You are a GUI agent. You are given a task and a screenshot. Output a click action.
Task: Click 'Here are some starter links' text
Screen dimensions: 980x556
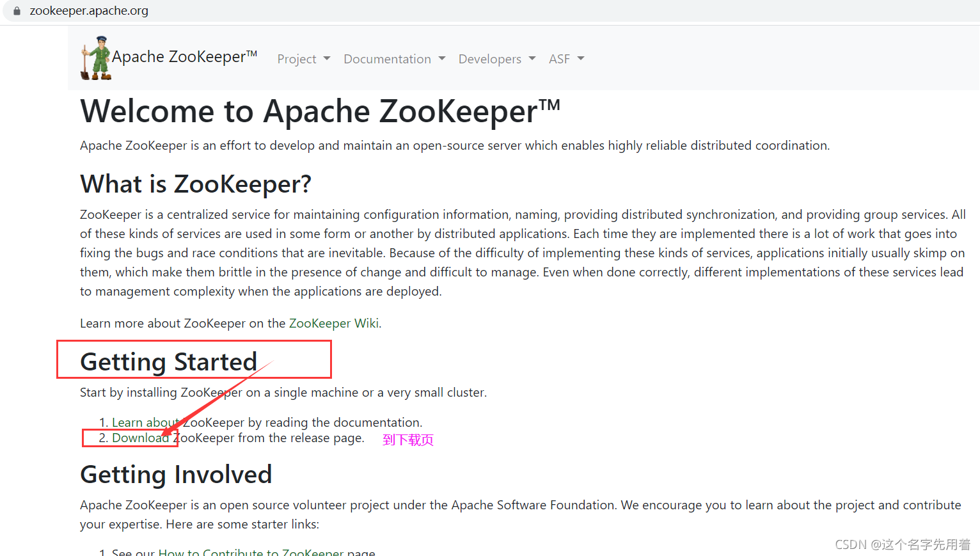click(242, 524)
